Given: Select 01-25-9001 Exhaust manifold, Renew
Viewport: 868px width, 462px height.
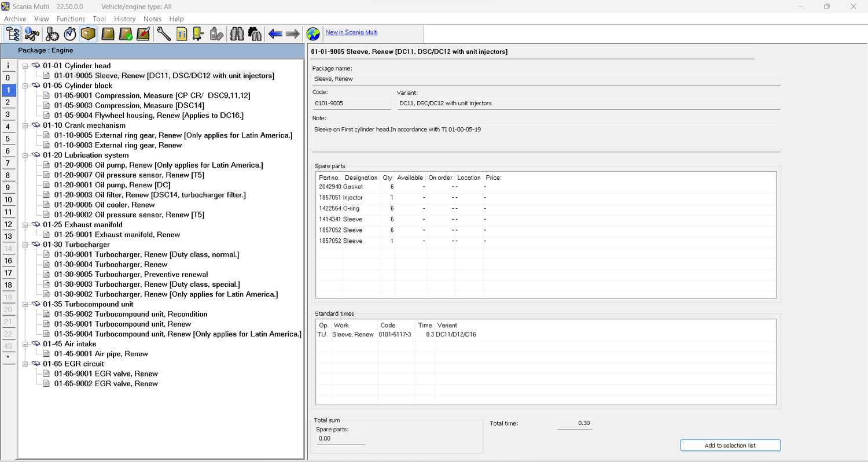Looking at the screenshot, I should [x=116, y=235].
